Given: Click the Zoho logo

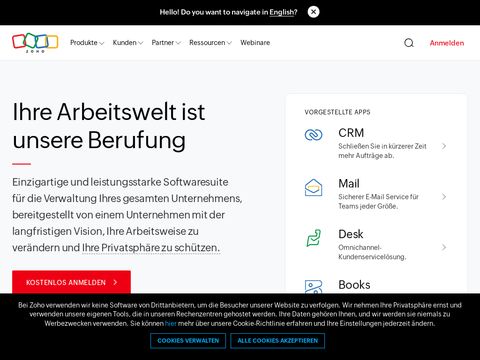Looking at the screenshot, I should click(35, 43).
